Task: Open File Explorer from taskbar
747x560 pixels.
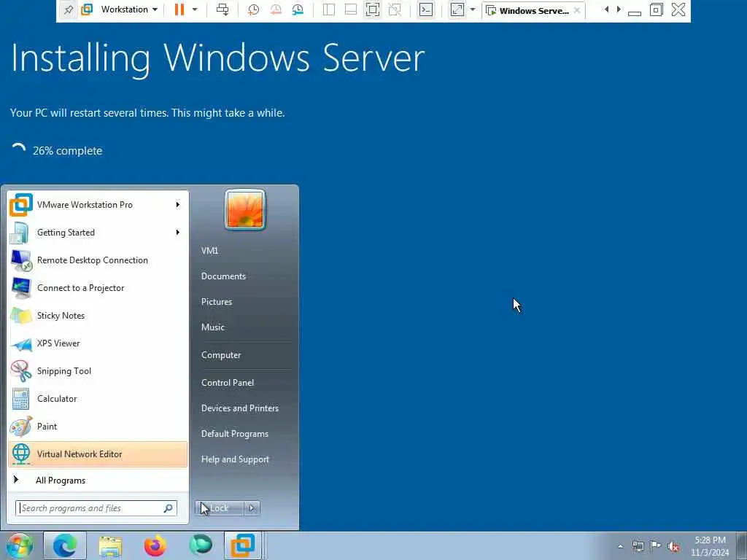Action: coord(111,545)
